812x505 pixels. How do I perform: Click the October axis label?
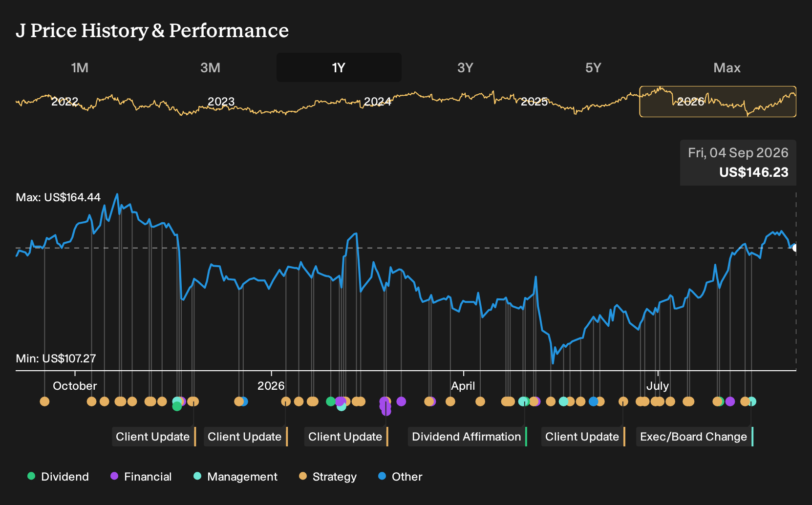[x=75, y=386]
